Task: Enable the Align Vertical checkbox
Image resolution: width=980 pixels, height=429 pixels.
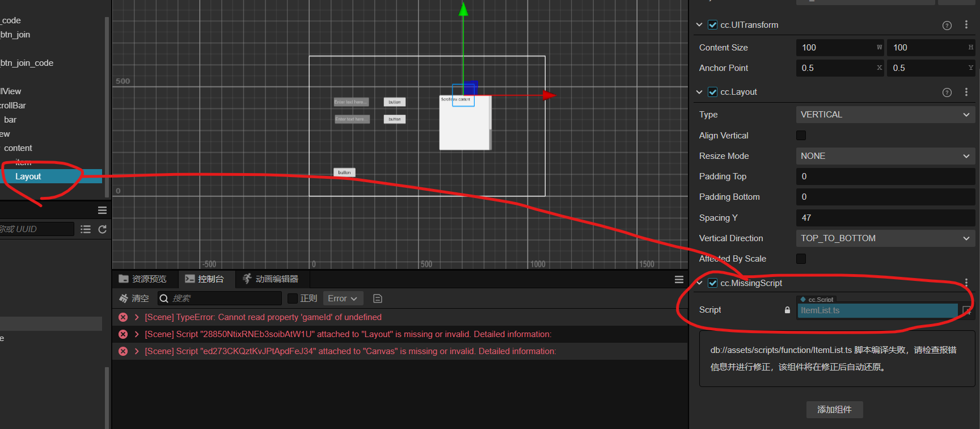Action: point(801,135)
